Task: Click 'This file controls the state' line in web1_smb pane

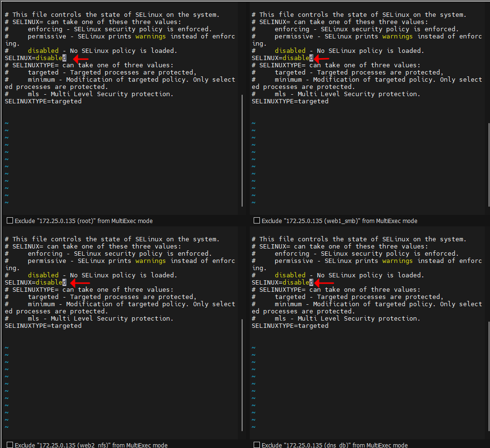Action: 359,15
